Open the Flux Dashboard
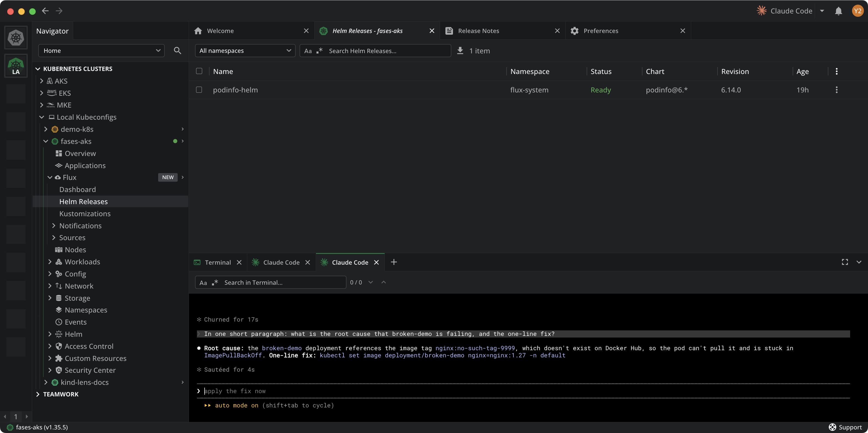 click(x=78, y=189)
